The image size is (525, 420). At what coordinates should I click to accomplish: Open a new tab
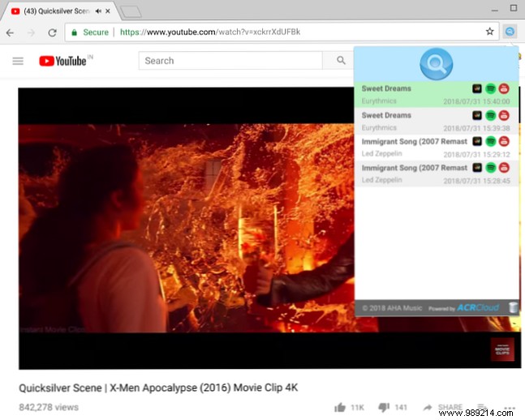point(131,12)
